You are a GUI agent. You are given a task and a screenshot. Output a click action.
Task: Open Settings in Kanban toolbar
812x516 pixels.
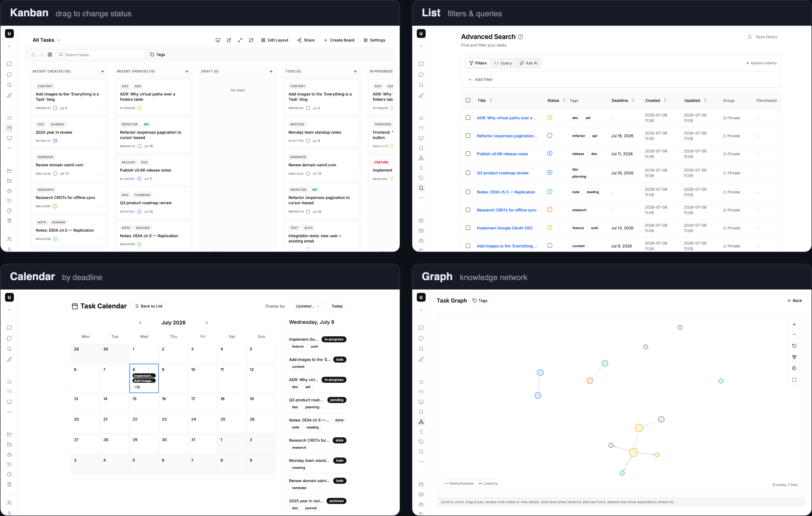click(x=374, y=40)
